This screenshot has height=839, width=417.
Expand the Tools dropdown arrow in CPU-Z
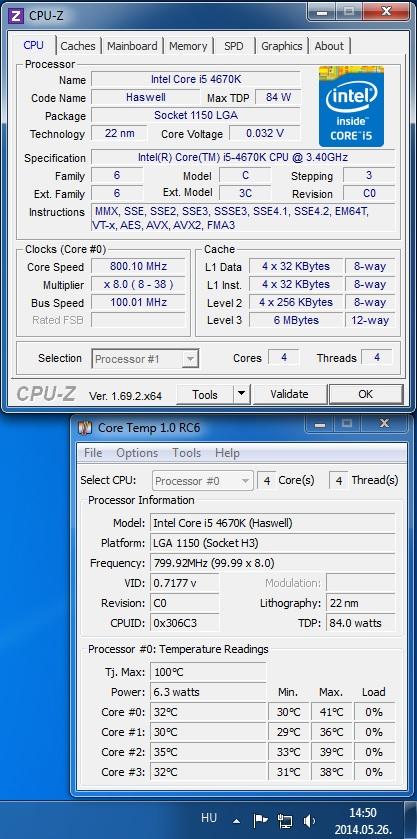click(x=242, y=395)
